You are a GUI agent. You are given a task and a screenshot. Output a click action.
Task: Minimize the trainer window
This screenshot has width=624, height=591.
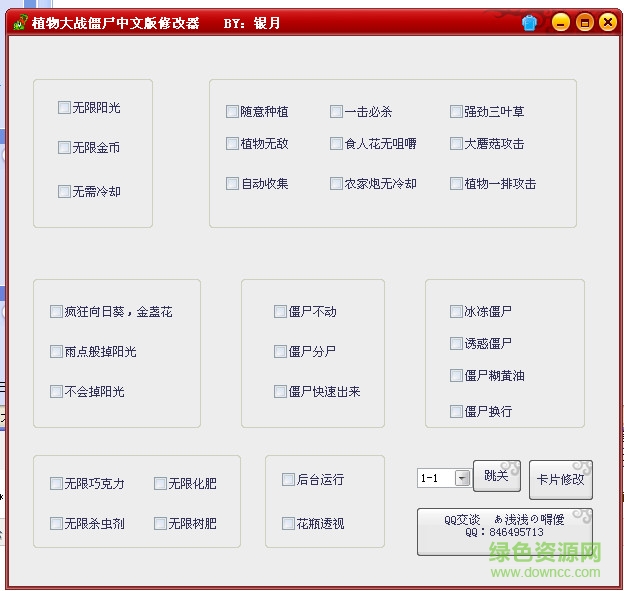pyautogui.click(x=560, y=22)
